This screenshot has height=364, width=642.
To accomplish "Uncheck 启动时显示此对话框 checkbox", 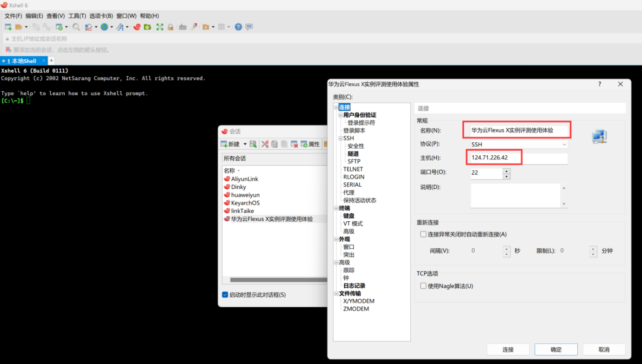I will tap(225, 295).
